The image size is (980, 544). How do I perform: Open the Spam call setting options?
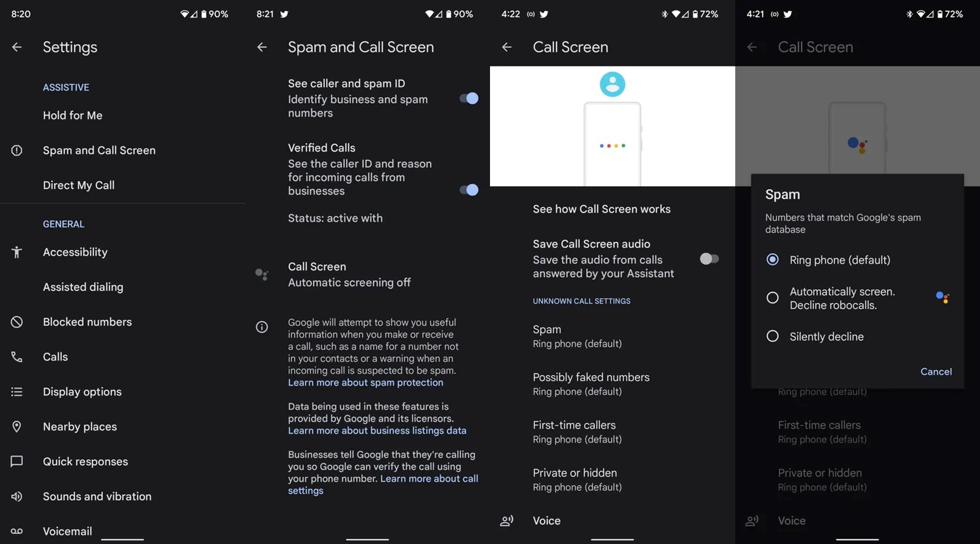click(578, 336)
